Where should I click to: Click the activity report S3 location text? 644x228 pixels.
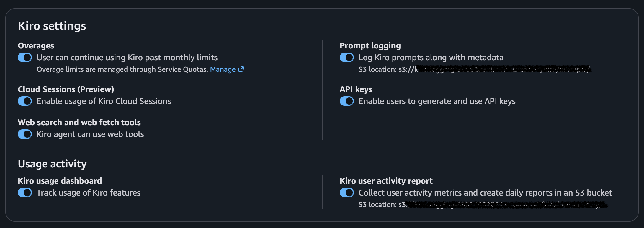483,205
